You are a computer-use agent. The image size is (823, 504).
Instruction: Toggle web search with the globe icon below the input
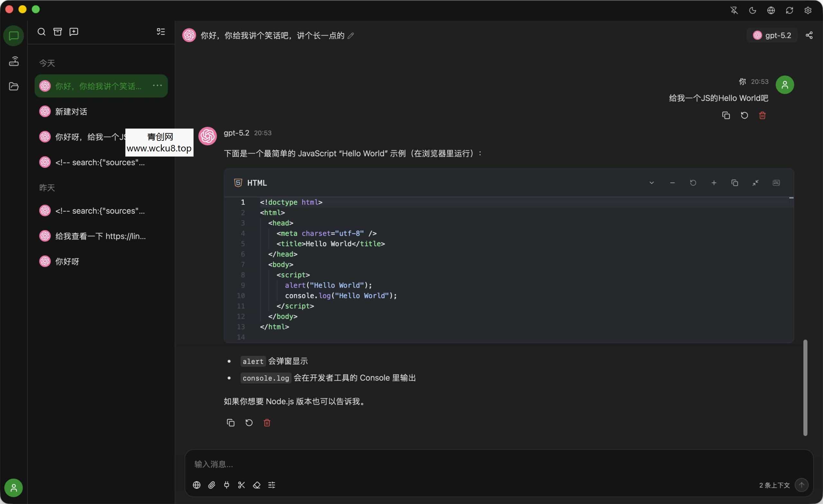pyautogui.click(x=196, y=485)
